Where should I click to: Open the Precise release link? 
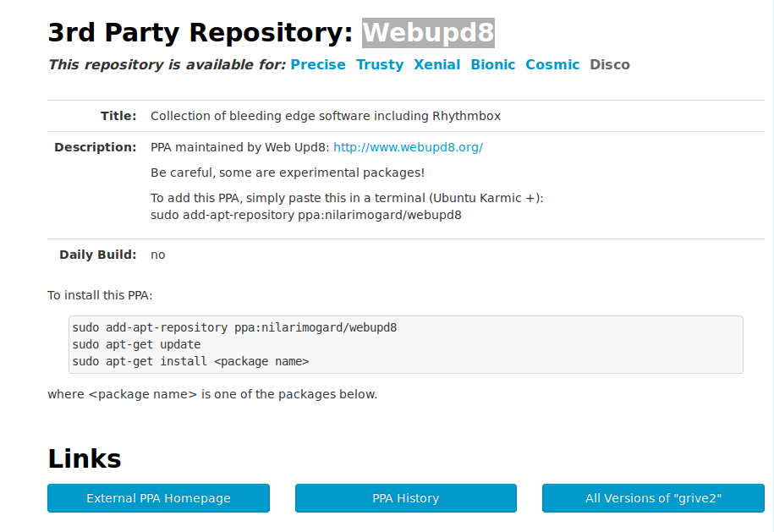318,64
